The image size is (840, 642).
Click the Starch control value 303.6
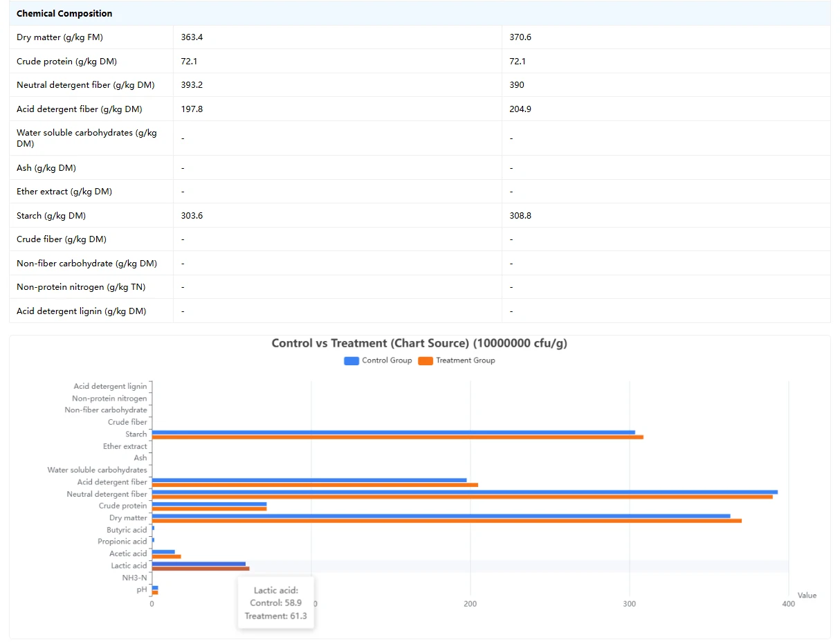(192, 216)
